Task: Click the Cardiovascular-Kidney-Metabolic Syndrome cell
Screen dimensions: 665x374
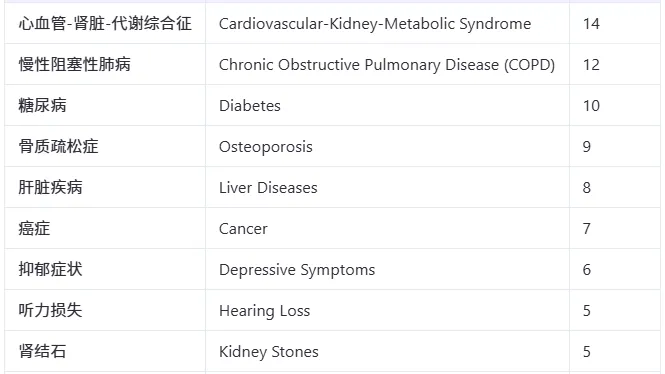Action: click(x=387, y=23)
